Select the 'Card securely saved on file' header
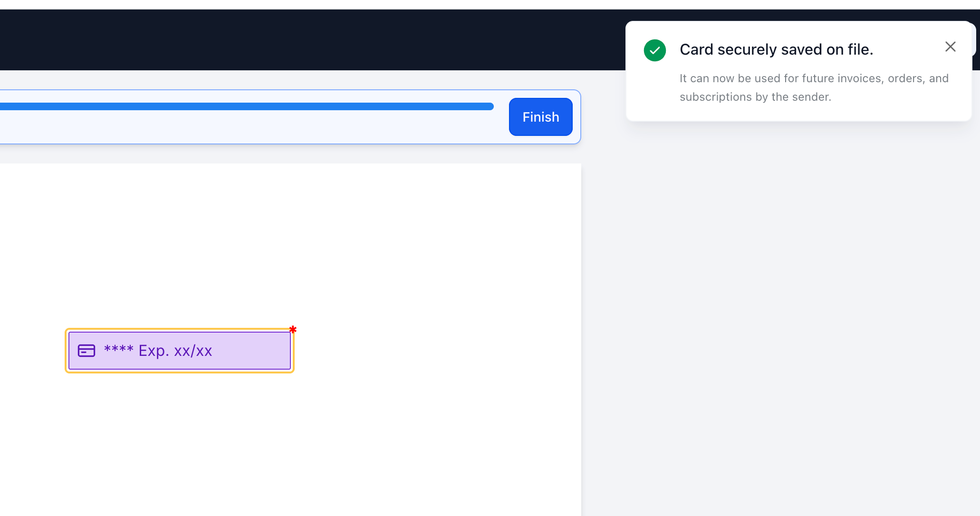980x516 pixels. [x=777, y=49]
